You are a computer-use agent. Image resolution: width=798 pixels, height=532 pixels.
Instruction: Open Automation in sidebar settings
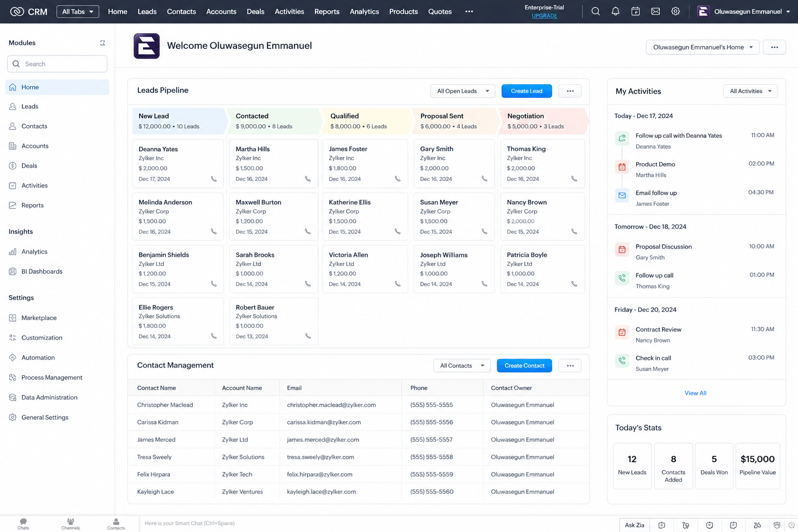click(57, 357)
